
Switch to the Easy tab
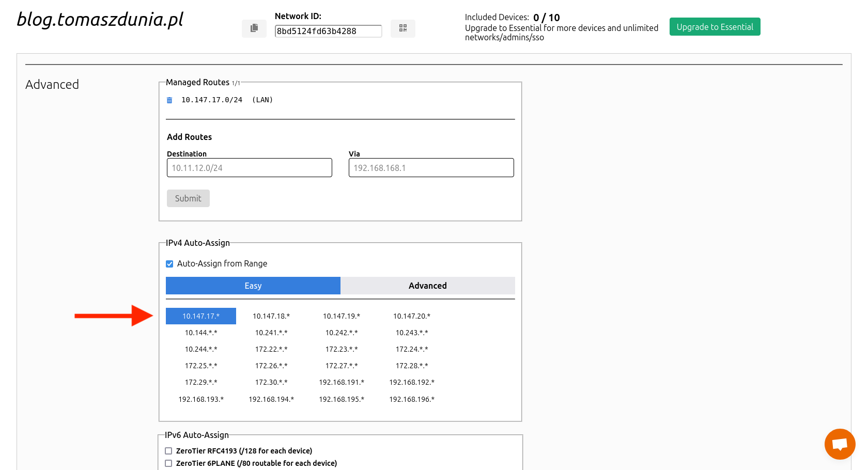click(253, 286)
